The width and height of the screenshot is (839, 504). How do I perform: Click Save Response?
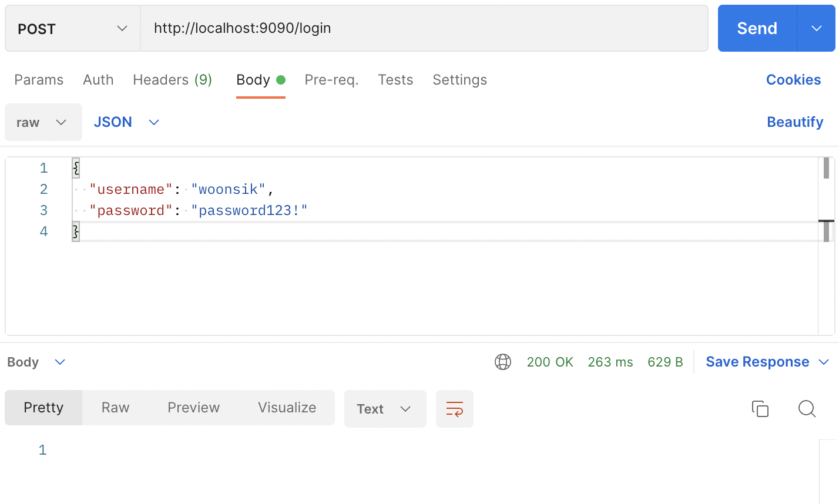click(x=757, y=362)
